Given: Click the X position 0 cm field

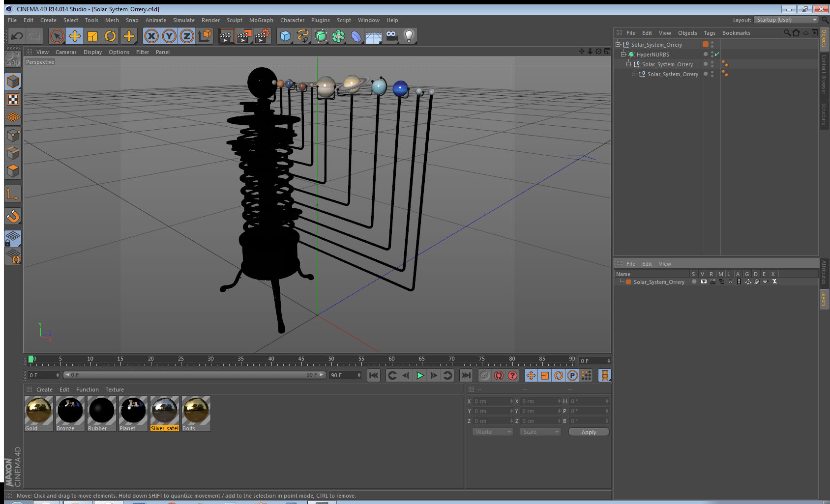Looking at the screenshot, I should click(x=493, y=401).
